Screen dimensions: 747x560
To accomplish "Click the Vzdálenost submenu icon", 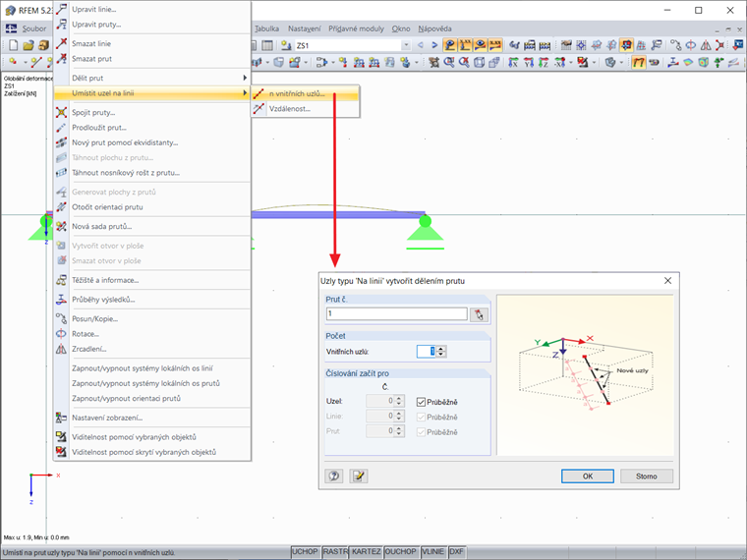I will point(259,109).
